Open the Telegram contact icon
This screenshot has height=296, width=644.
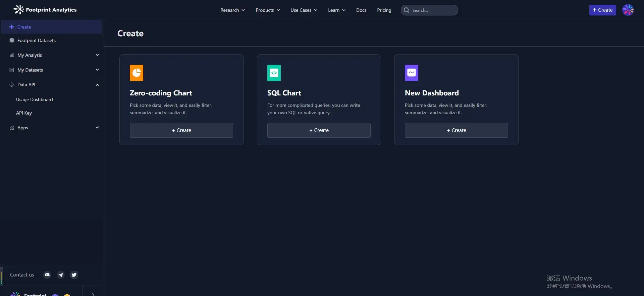point(61,275)
